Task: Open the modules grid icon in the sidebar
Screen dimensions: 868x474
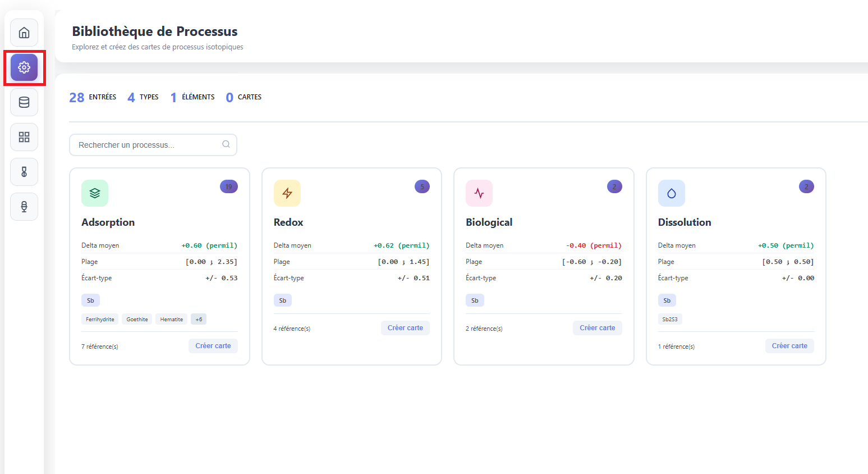Action: (x=24, y=136)
